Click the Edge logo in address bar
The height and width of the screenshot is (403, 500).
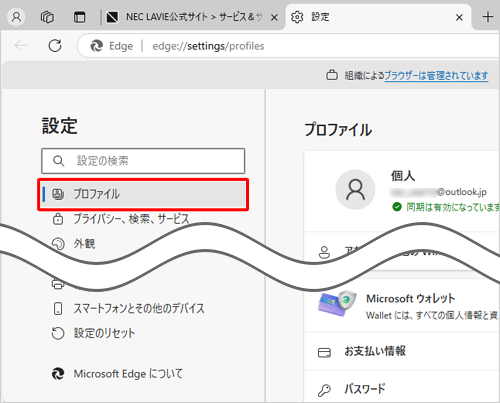97,46
